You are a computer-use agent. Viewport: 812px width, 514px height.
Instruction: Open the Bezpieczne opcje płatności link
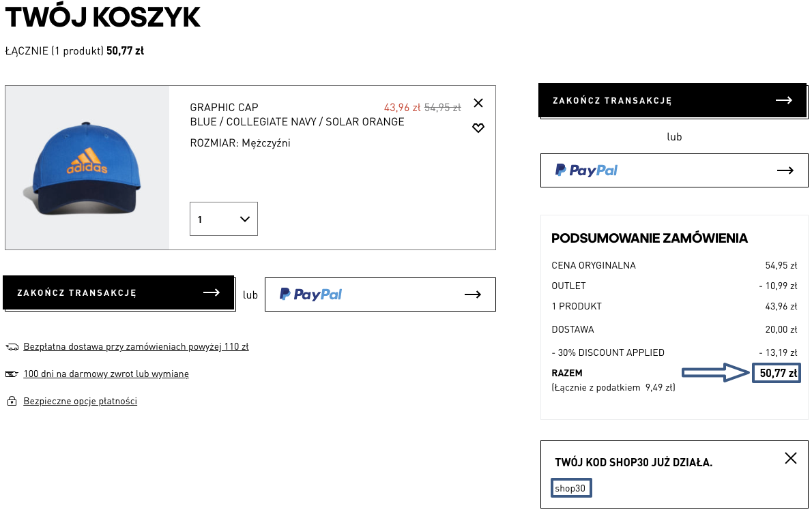(x=80, y=402)
